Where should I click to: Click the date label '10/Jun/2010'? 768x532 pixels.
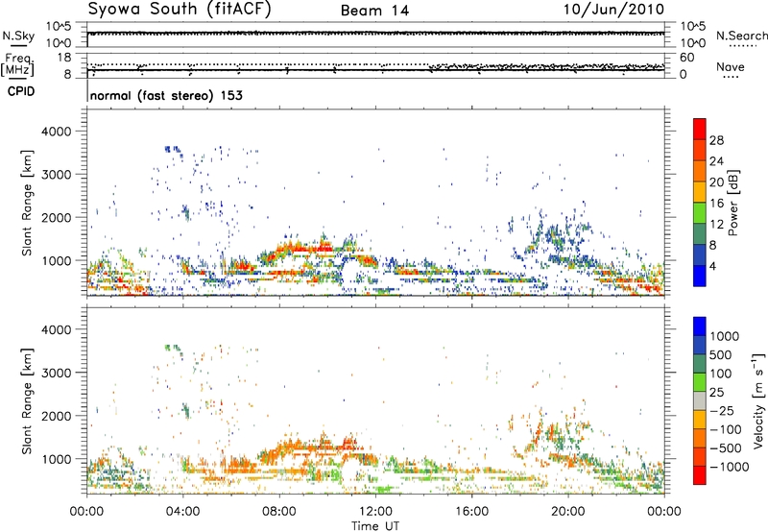click(x=613, y=10)
